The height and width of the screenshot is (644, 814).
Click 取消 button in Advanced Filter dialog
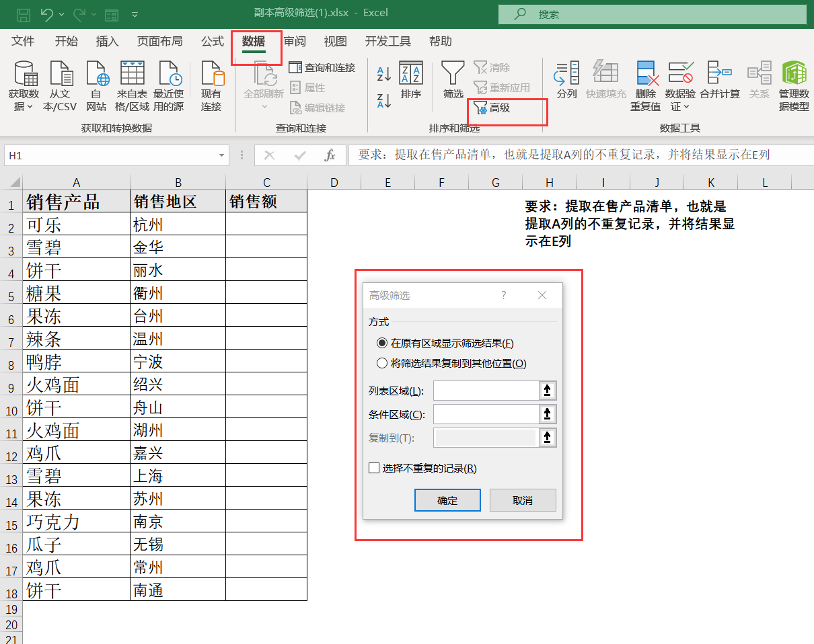(x=523, y=500)
